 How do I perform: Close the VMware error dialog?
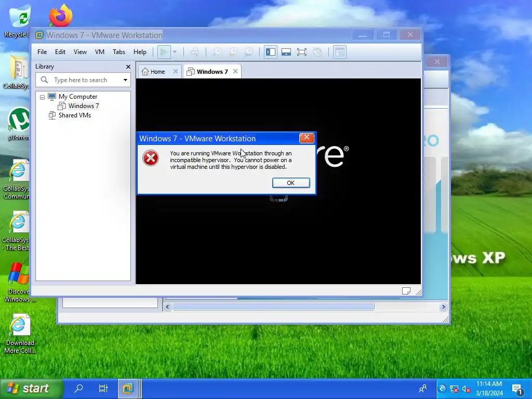click(307, 137)
